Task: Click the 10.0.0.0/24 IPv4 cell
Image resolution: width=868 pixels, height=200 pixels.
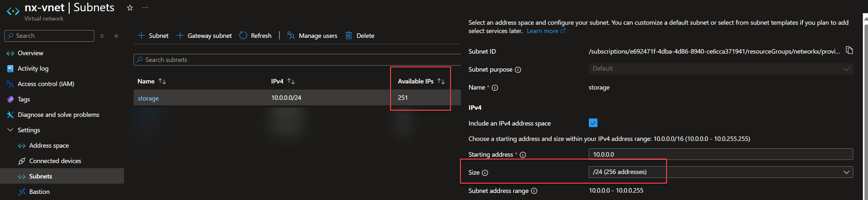Action: 286,98
